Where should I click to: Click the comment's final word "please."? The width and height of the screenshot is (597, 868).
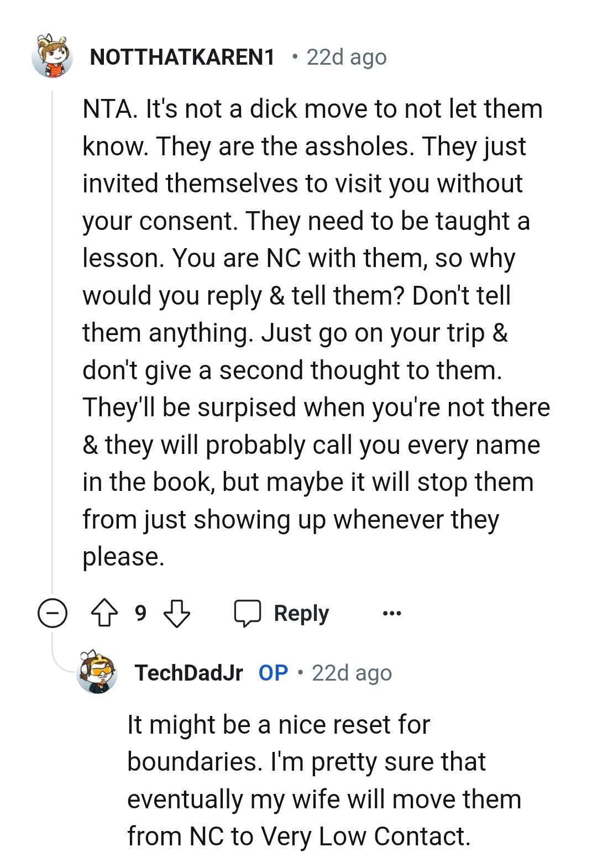[x=123, y=557]
